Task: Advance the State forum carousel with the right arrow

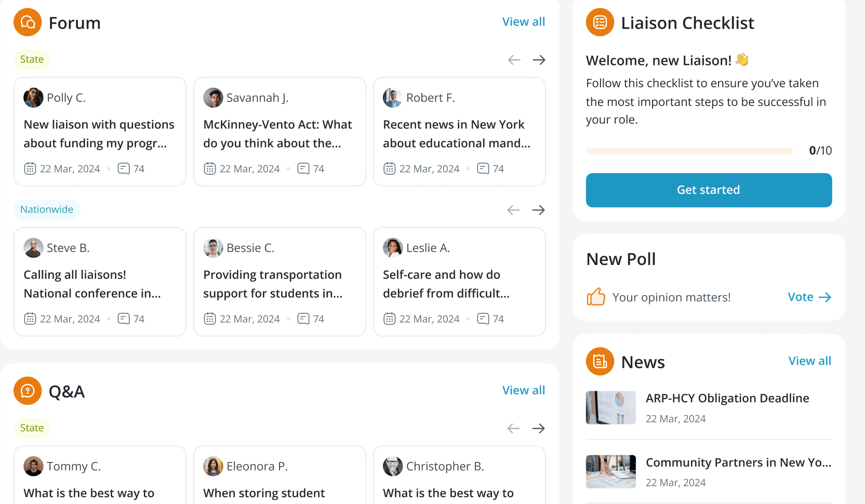Action: [x=539, y=59]
